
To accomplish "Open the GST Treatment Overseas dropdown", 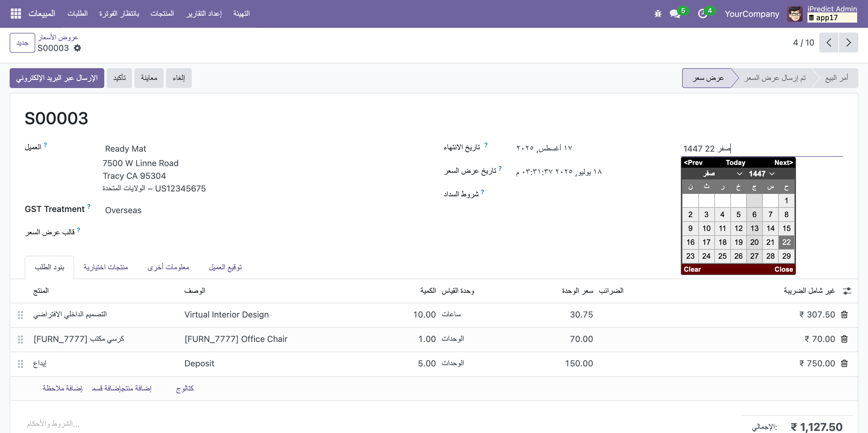I will coord(123,210).
